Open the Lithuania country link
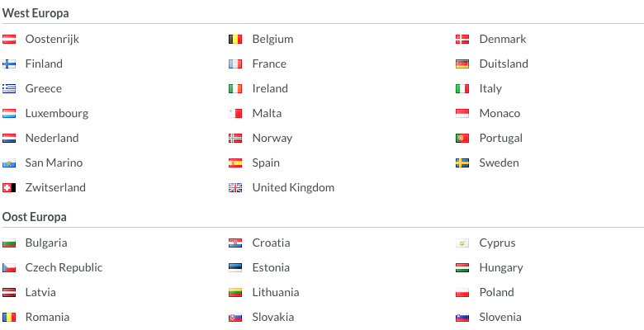This screenshot has width=644, height=330. point(276,292)
